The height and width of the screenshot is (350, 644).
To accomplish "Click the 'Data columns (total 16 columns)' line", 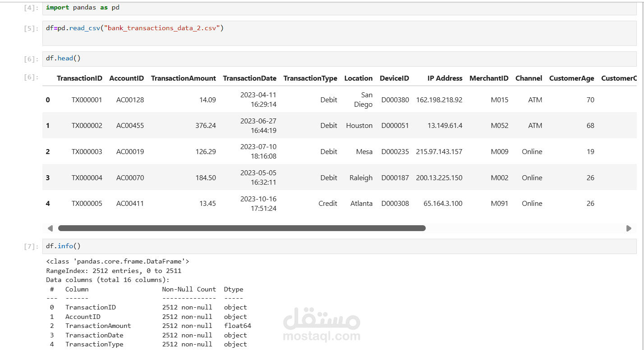I will click(108, 280).
